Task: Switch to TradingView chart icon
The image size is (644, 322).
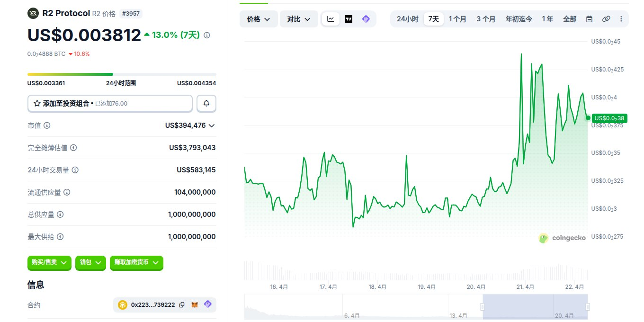Action: point(349,19)
